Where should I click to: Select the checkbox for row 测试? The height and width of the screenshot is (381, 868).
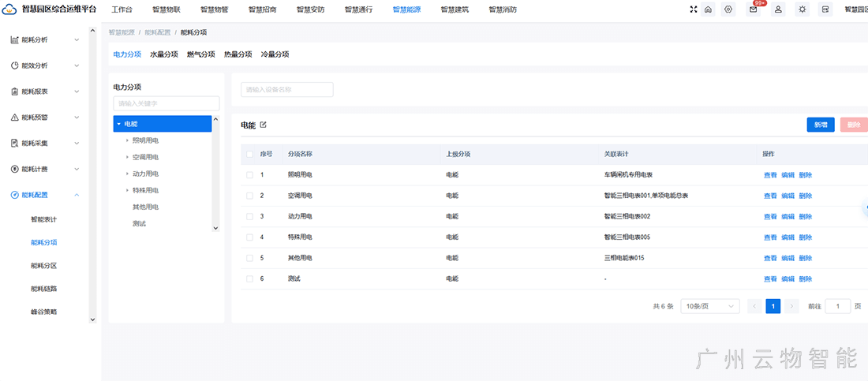(x=250, y=278)
